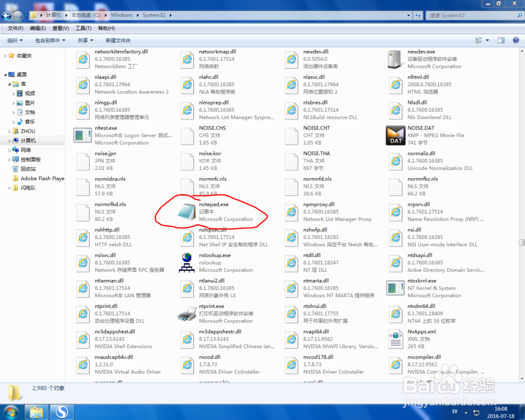This screenshot has height=420, width=525.
Task: Click the nvcompiler.dll icon
Action: pyautogui.click(x=395, y=365)
